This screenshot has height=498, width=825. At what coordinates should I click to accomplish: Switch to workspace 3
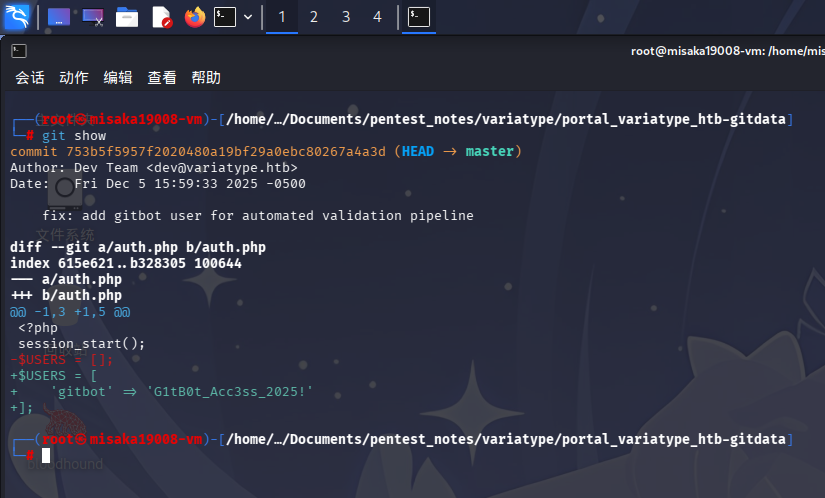click(x=346, y=17)
